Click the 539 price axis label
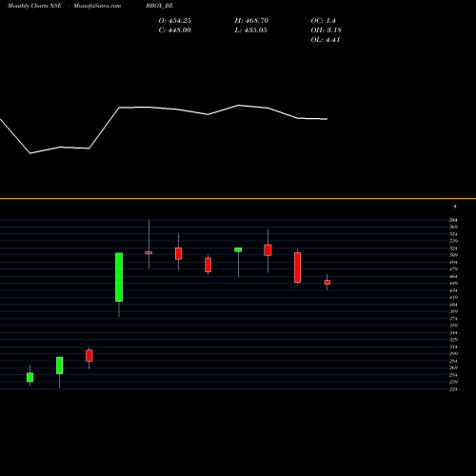Screen dimensions: 476x476 [x=453, y=241]
